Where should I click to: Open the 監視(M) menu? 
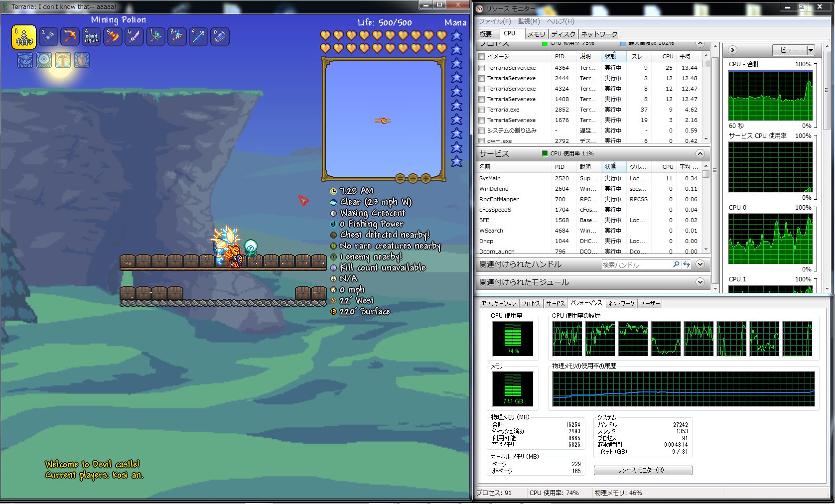click(x=529, y=21)
